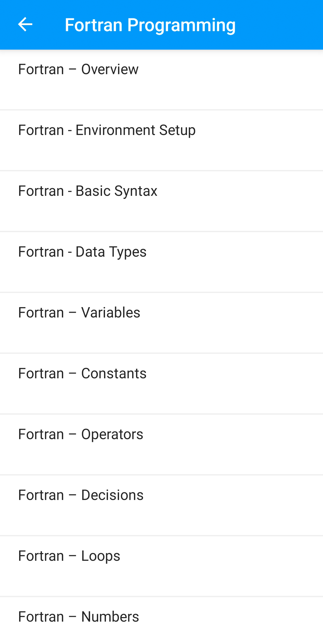323x644 pixels.
Task: Start the Overview chapter of Fortran
Action: pyautogui.click(x=78, y=69)
